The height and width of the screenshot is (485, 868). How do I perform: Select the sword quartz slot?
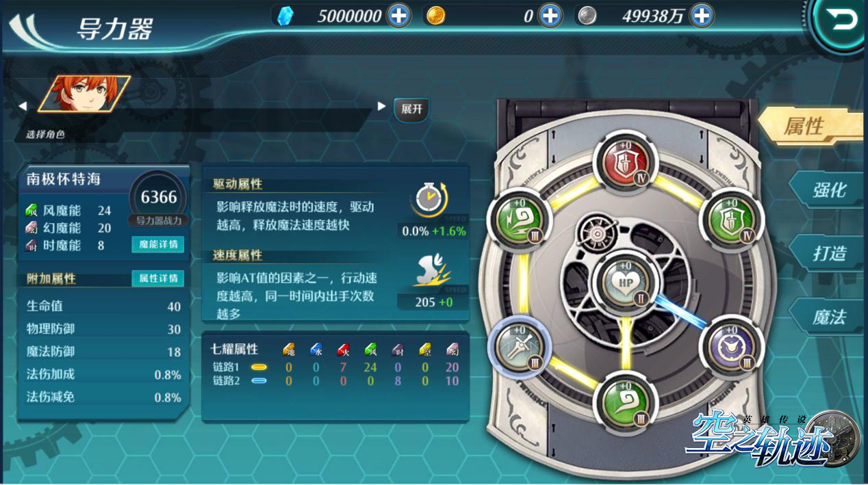pos(519,347)
